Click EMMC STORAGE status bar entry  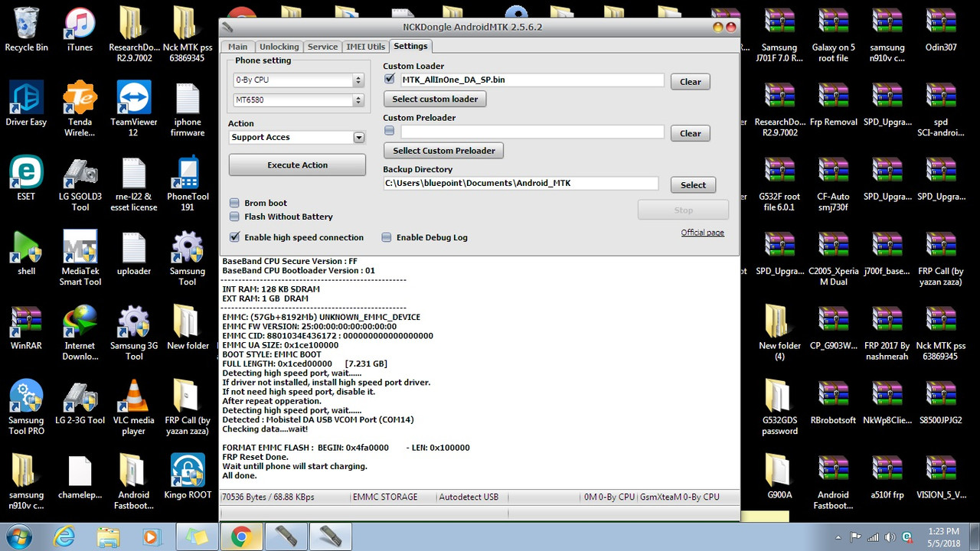point(385,497)
